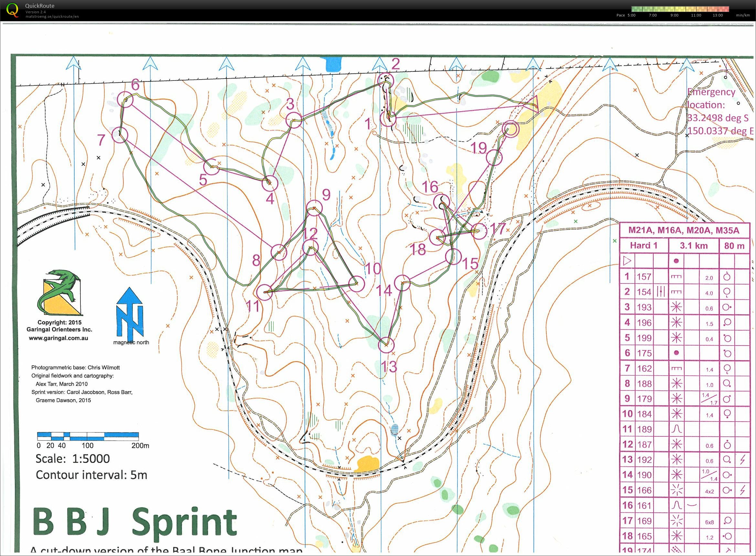This screenshot has height=556, width=756.
Task: Click control circle number 9
Action: pos(314,208)
